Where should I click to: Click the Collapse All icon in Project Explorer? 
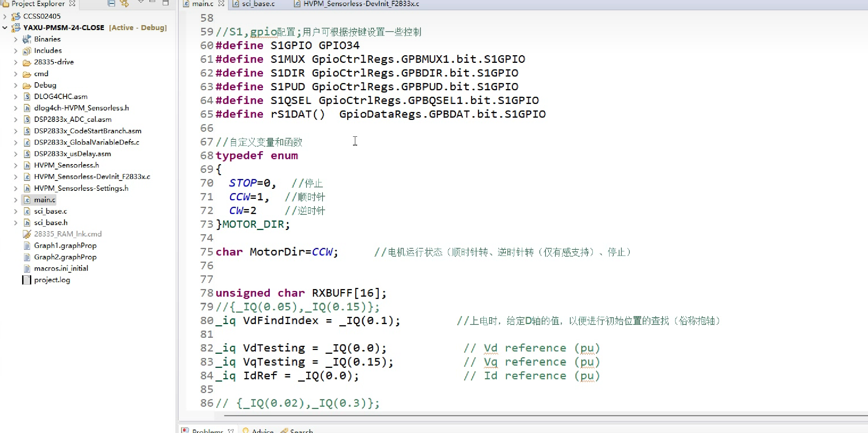pyautogui.click(x=111, y=3)
